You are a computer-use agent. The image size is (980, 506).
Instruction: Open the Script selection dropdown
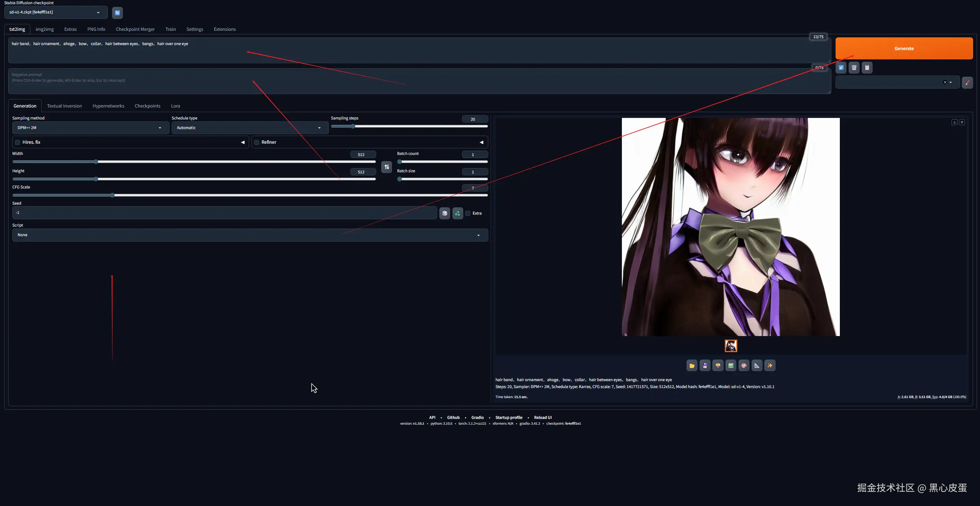pyautogui.click(x=250, y=235)
